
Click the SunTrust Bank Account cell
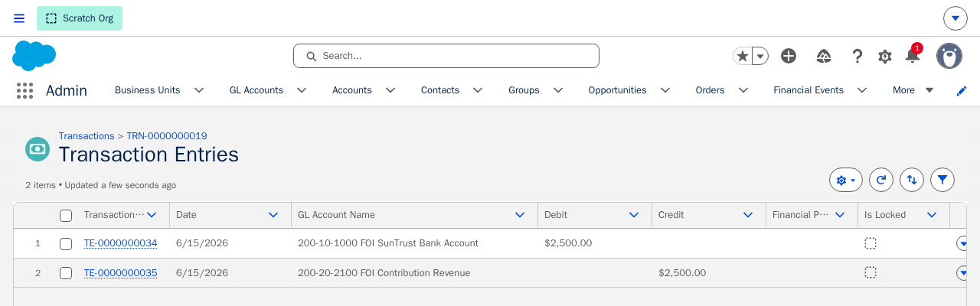388,243
